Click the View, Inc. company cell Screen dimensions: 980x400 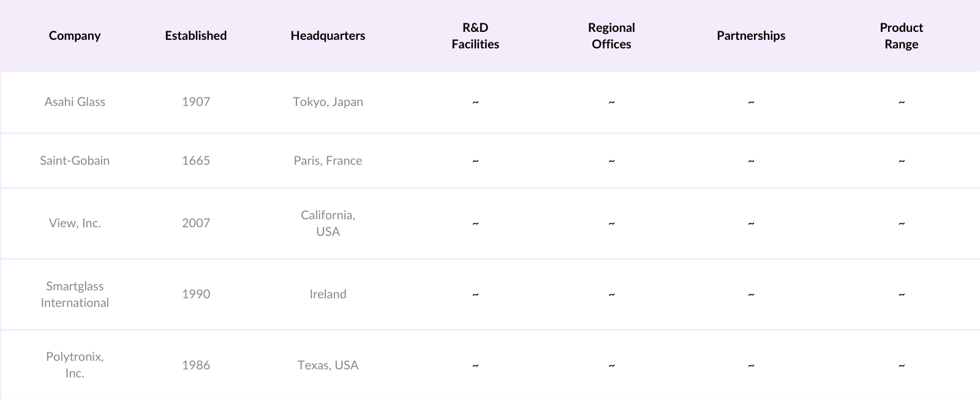tap(75, 223)
